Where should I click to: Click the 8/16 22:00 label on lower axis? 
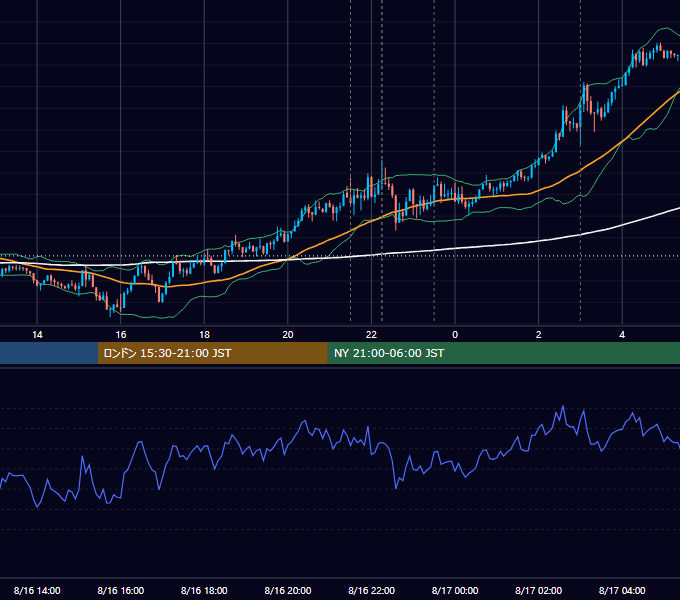tap(371, 590)
